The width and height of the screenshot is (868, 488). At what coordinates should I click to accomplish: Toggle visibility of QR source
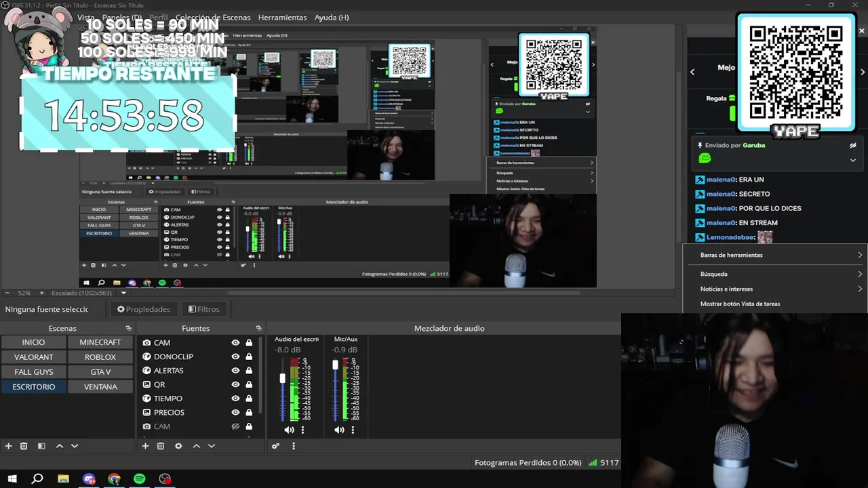235,384
